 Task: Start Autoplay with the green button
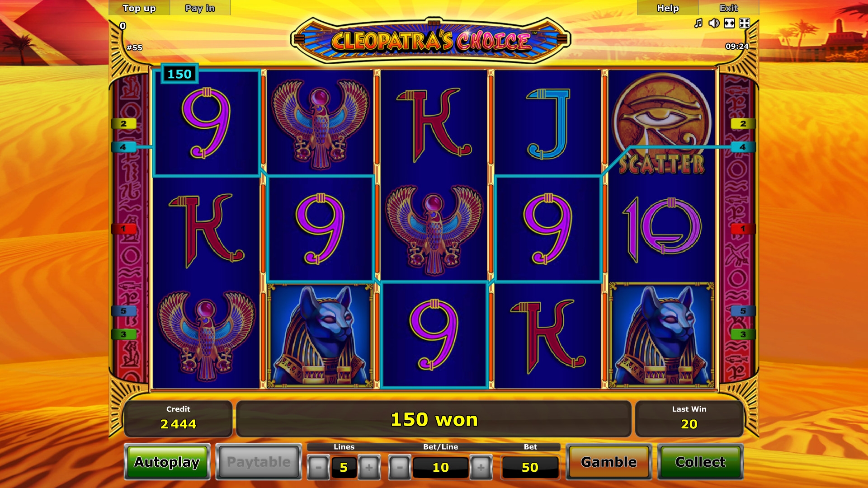coord(167,462)
